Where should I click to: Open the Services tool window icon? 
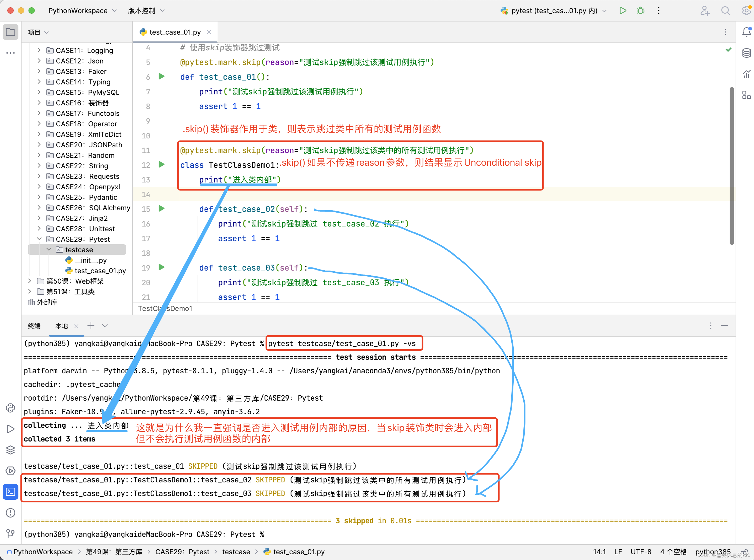point(10,471)
